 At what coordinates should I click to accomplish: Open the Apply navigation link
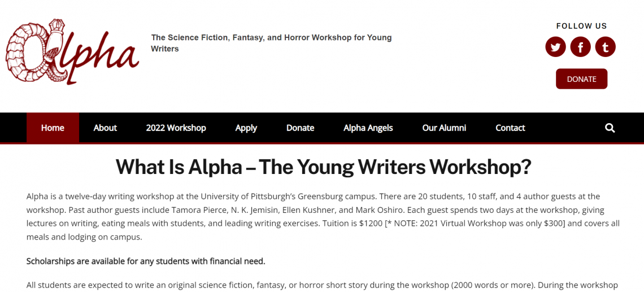(246, 128)
